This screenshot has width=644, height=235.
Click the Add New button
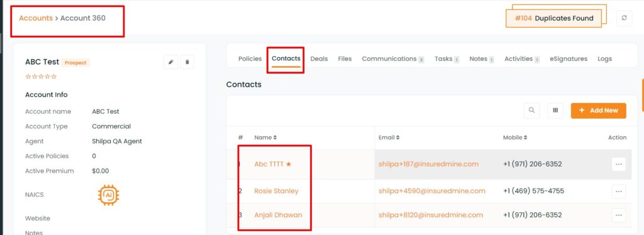(599, 111)
